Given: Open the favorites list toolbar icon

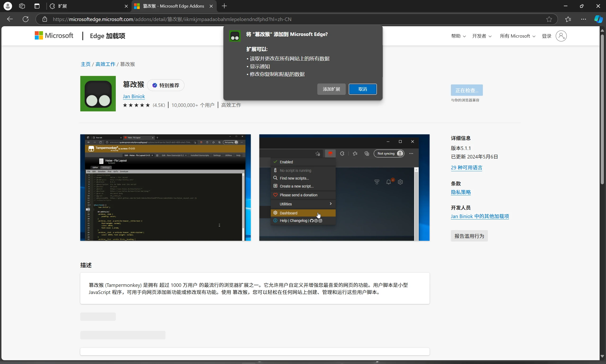Looking at the screenshot, I should [568, 19].
